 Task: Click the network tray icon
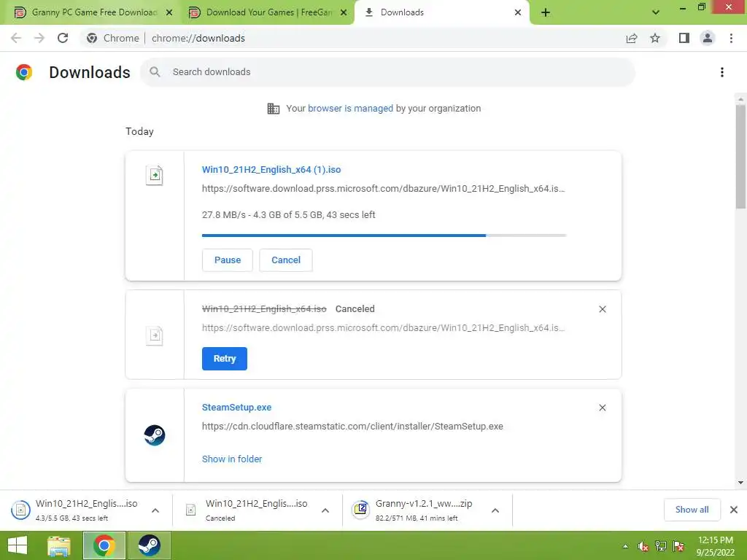(661, 546)
